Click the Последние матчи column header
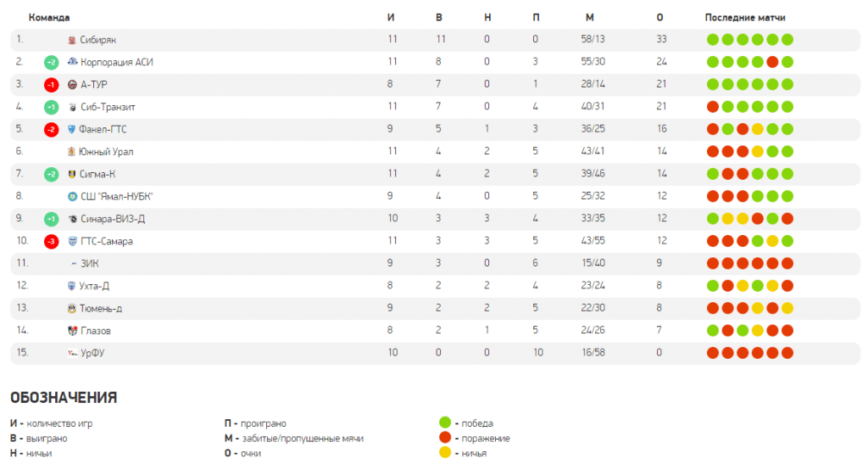This screenshot has height=470, width=868. click(745, 17)
